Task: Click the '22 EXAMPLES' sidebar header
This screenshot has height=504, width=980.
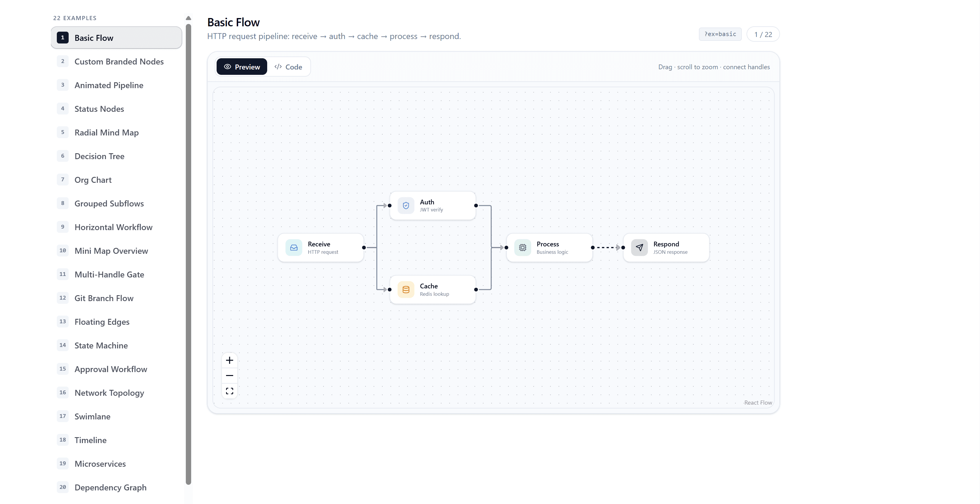Action: coord(75,18)
